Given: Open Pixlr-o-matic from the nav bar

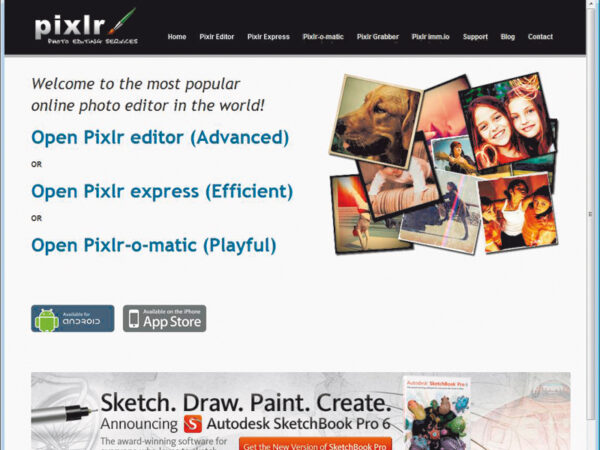Looking at the screenshot, I should click(x=323, y=37).
